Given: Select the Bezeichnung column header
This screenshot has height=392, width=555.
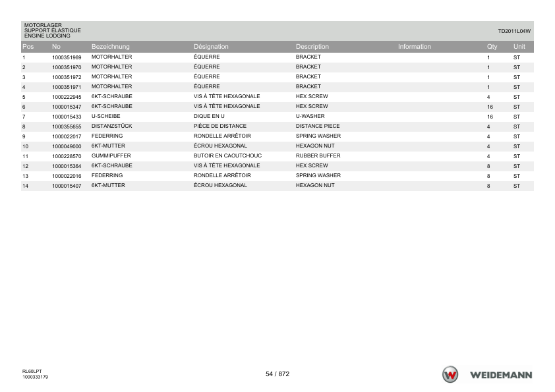Looking at the screenshot, I should (111, 47).
